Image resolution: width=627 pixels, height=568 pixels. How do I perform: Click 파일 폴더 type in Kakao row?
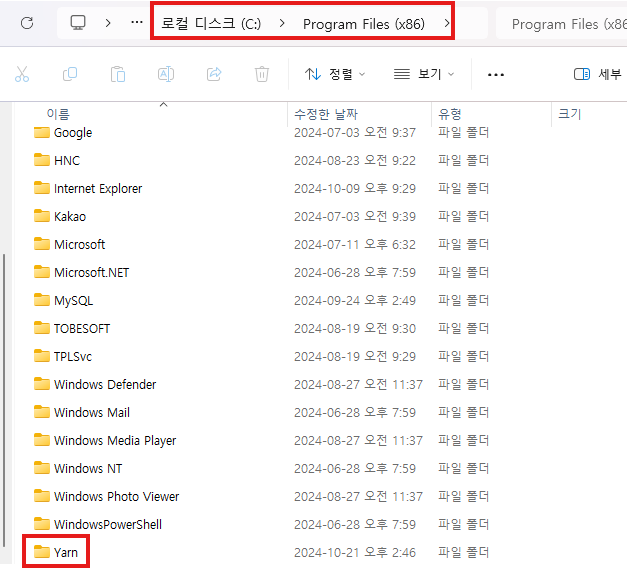point(463,217)
